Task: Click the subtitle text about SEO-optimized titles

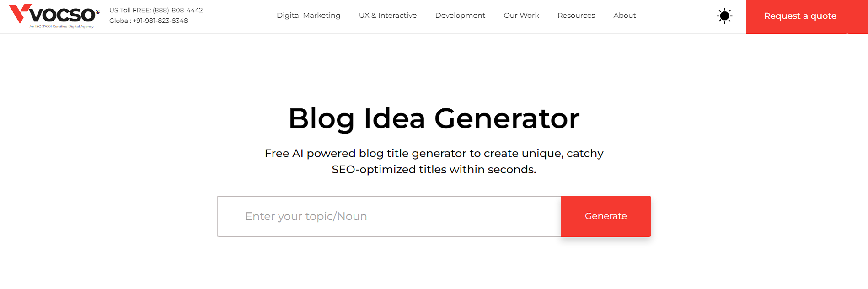Action: 434,161
